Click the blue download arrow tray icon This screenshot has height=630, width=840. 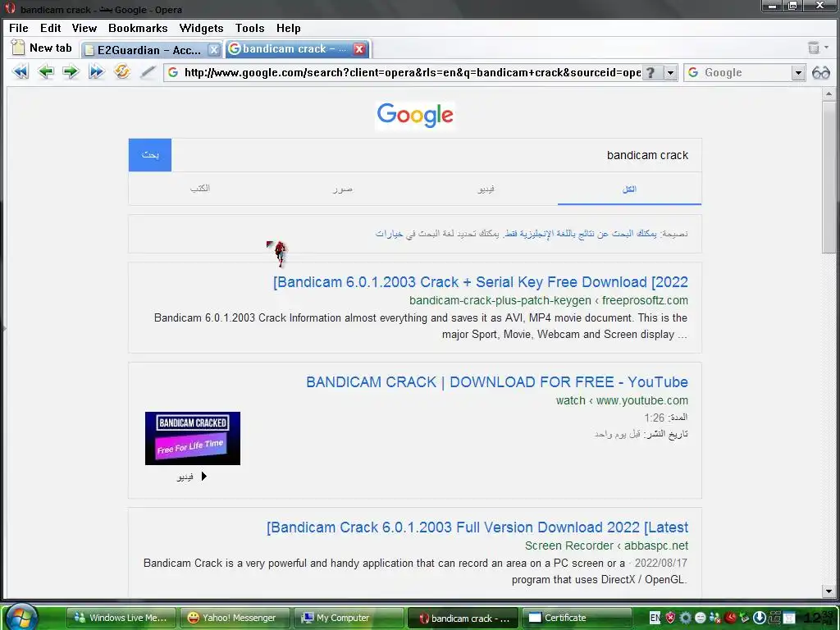(x=759, y=618)
